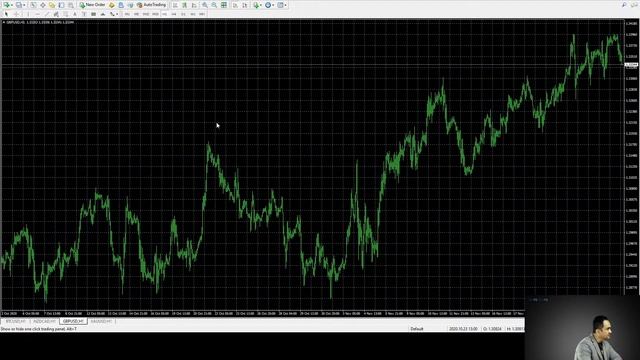Switch to line chart display

click(x=194, y=5)
